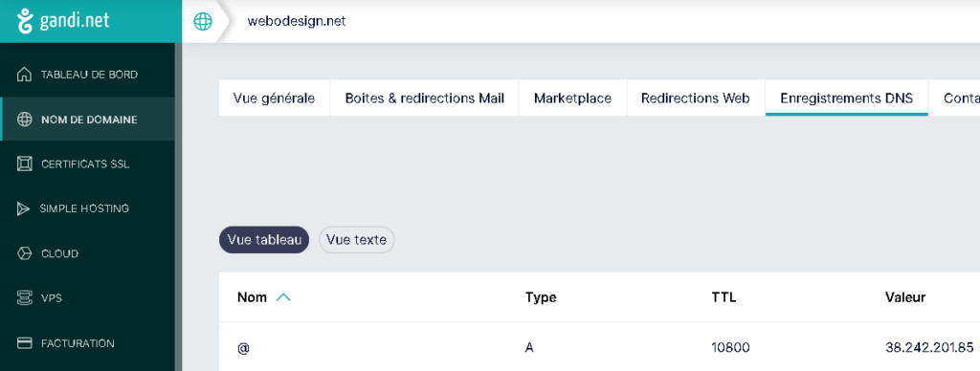
Task: Switch to Vue tableau view
Action: point(264,240)
